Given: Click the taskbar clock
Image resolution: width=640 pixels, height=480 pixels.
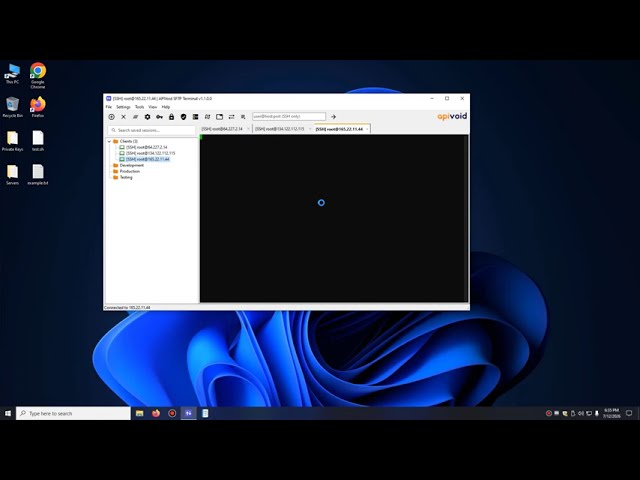Looking at the screenshot, I should tap(611, 413).
